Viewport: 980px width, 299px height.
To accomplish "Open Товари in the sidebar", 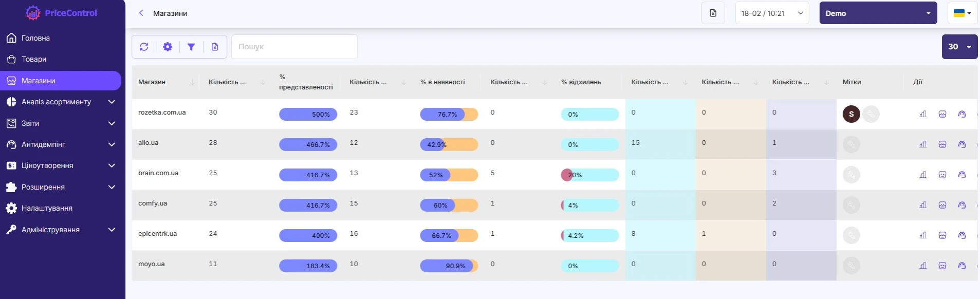I will coord(61,59).
